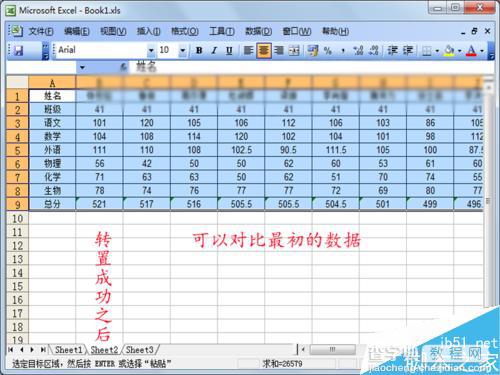Screen dimensions: 500x375
Task: Click Merge and Center icon
Action: [x=294, y=51]
